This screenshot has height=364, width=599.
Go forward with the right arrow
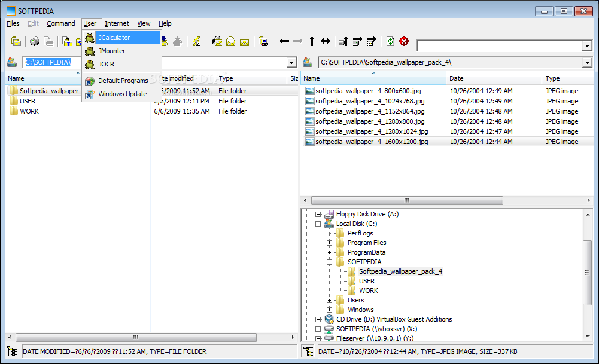[297, 41]
